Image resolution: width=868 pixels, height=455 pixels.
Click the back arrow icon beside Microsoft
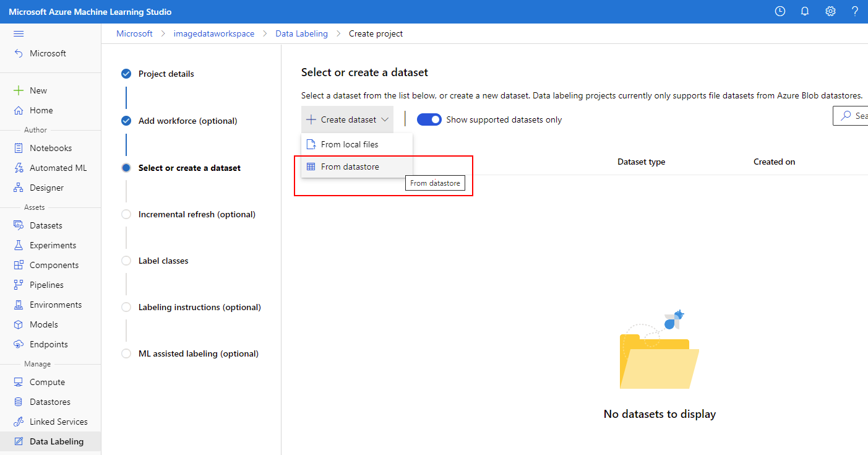pos(19,53)
